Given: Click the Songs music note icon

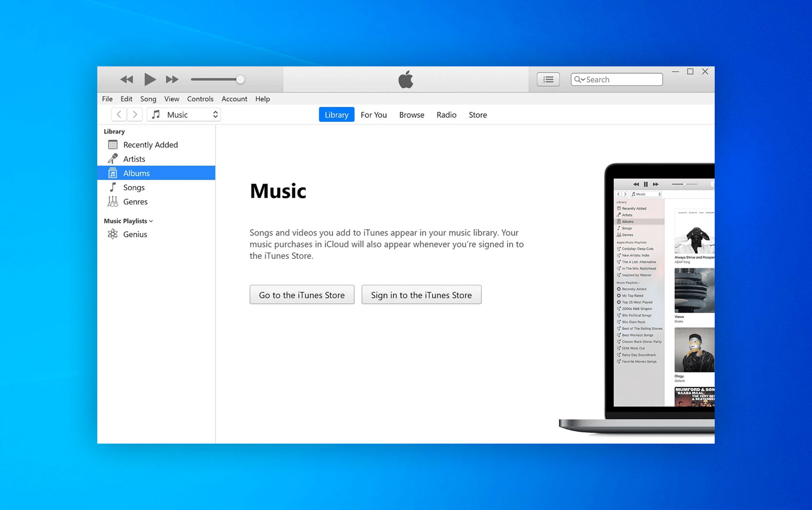Looking at the screenshot, I should click(113, 187).
